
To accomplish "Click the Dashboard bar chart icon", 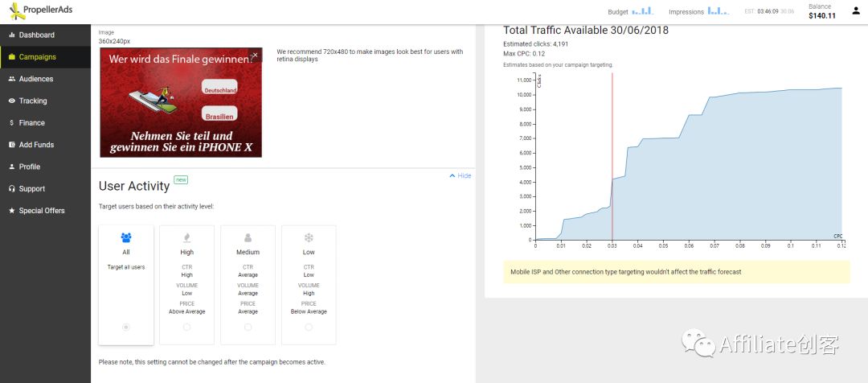I will pos(11,35).
